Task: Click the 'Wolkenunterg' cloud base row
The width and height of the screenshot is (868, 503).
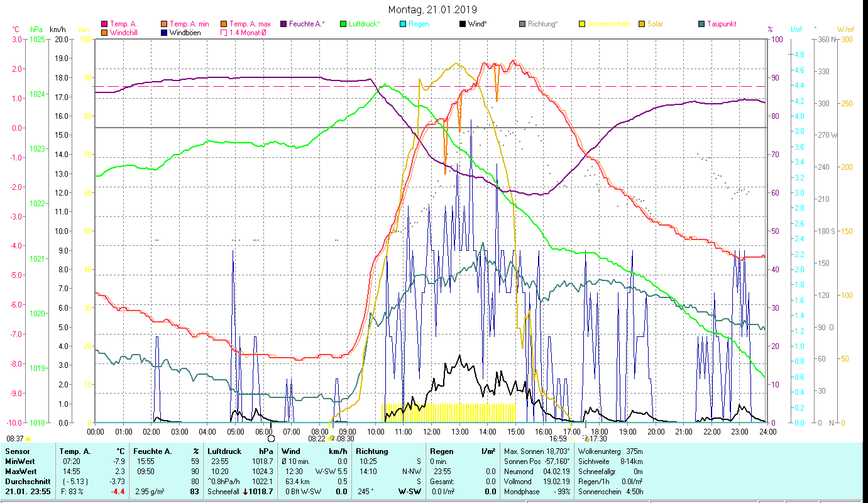Action: [610, 451]
